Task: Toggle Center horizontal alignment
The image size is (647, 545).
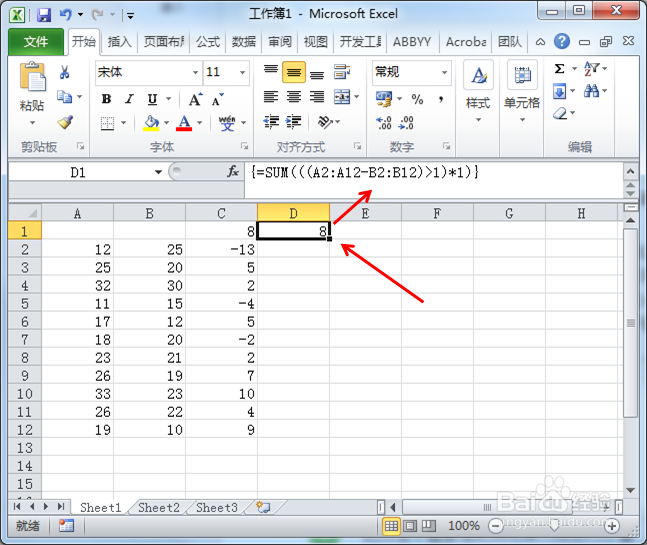Action: (x=294, y=97)
